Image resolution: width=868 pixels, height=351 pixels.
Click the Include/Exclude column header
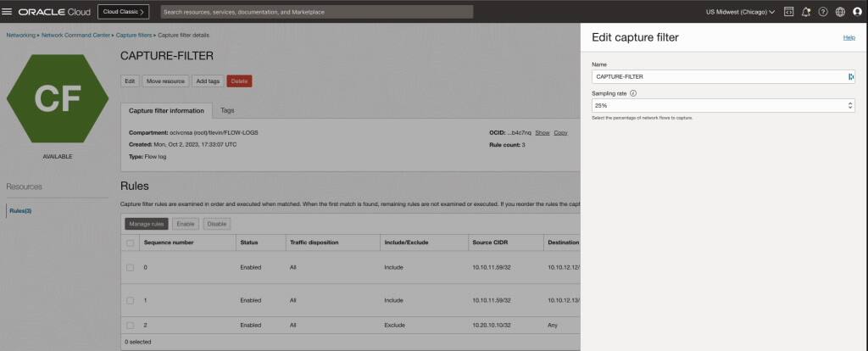(406, 242)
